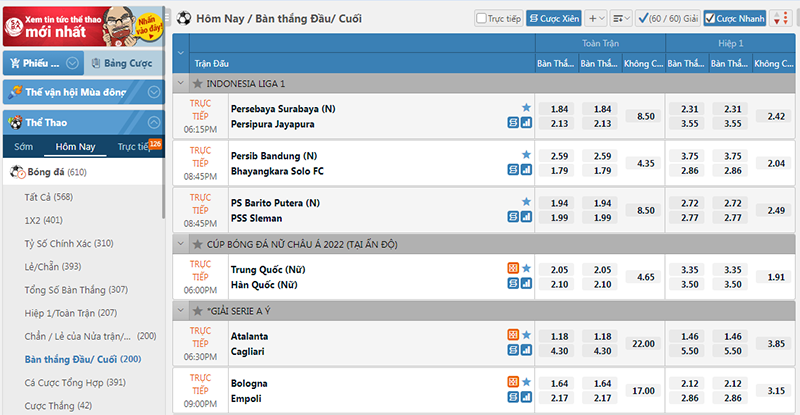
Task: Favorite the Persebaya Surabaya match star
Action: [526, 108]
